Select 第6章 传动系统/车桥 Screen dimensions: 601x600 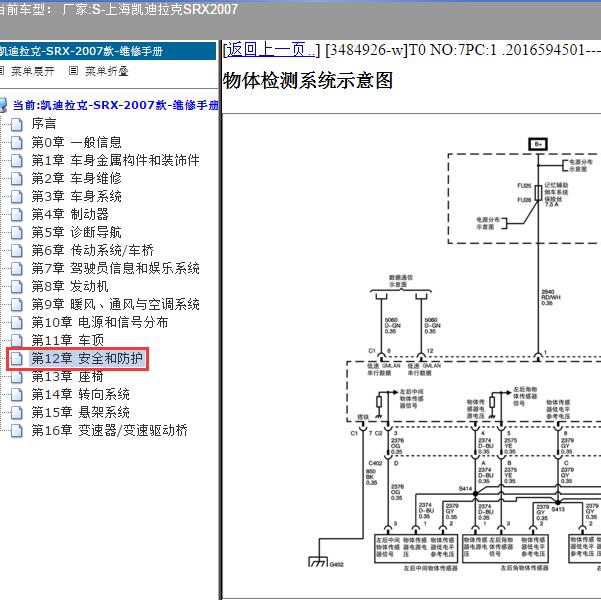(92, 250)
